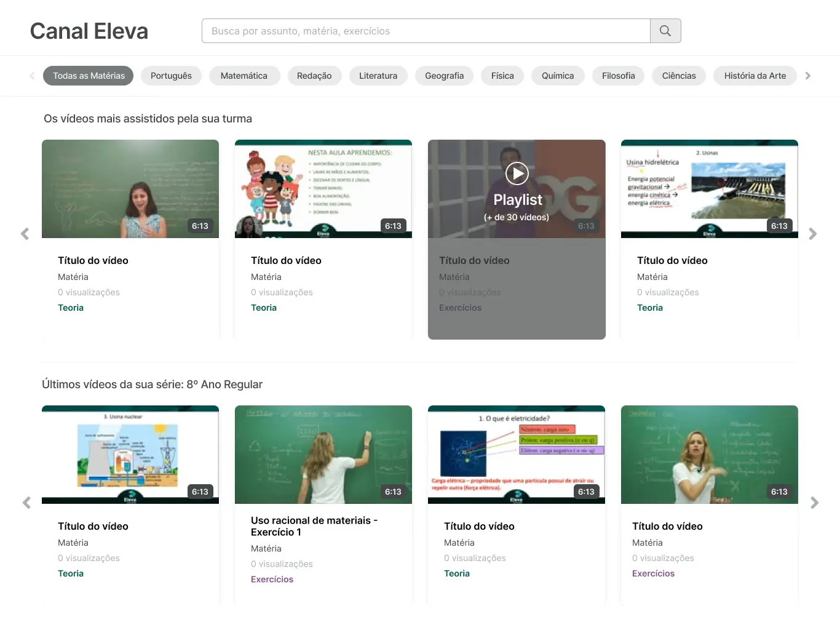This screenshot has width=840, height=630.
Task: Go to next most-watched videos
Action: click(813, 234)
